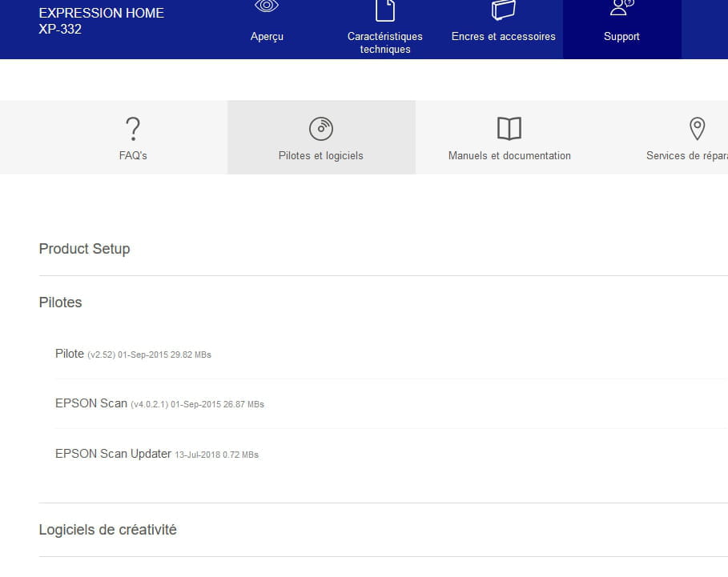
Task: Click the map pin repair services icon
Action: pyautogui.click(x=697, y=129)
